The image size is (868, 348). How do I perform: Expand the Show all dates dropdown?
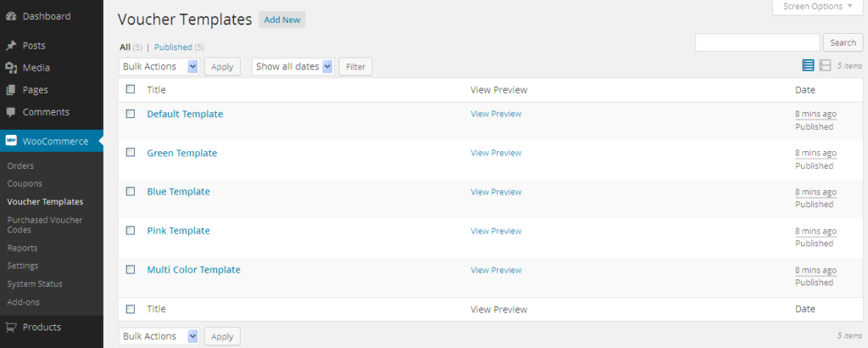(x=292, y=66)
